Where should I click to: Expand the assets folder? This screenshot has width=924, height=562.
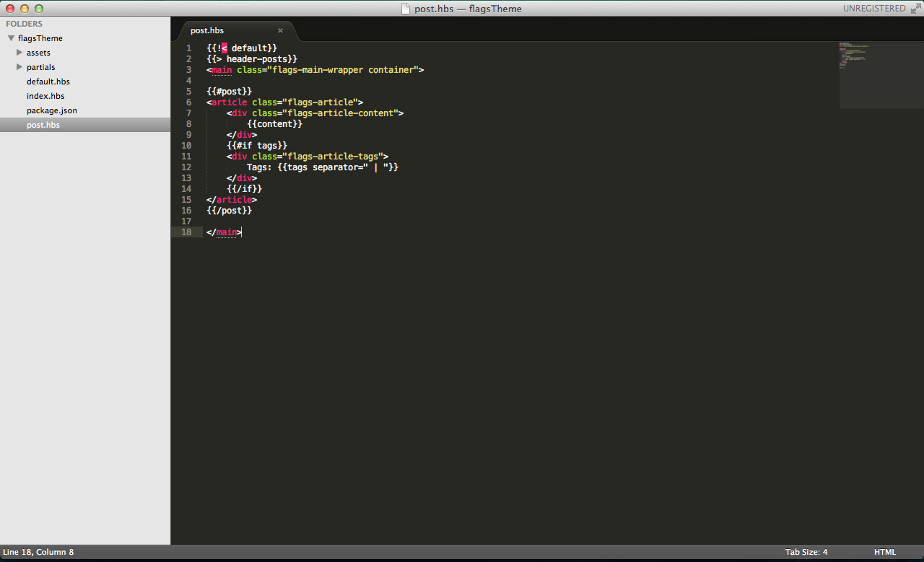click(19, 53)
